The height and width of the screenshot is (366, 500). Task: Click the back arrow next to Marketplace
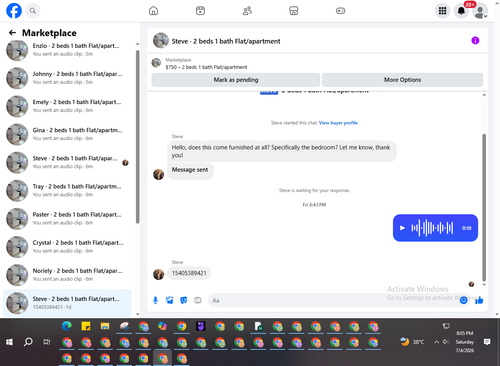[x=12, y=33]
